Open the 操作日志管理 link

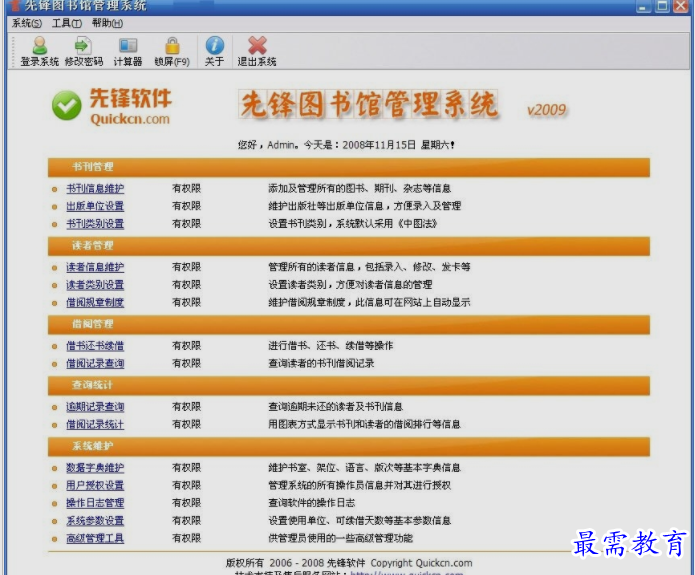[95, 503]
